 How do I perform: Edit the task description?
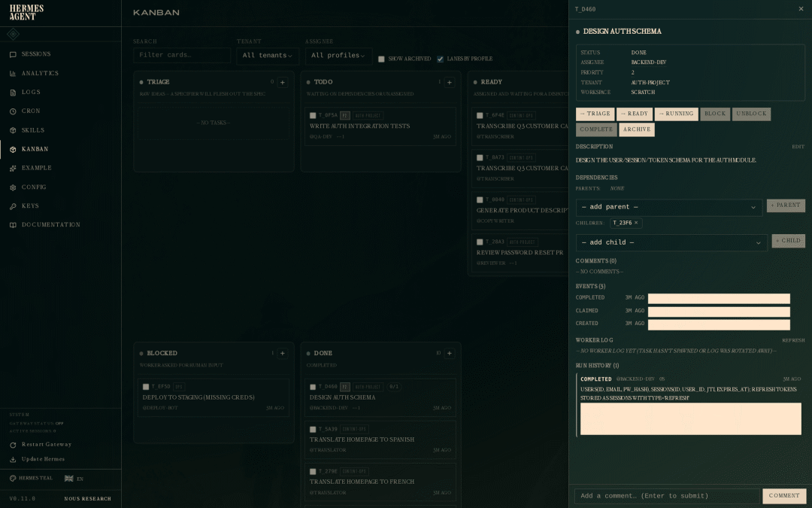(x=798, y=148)
